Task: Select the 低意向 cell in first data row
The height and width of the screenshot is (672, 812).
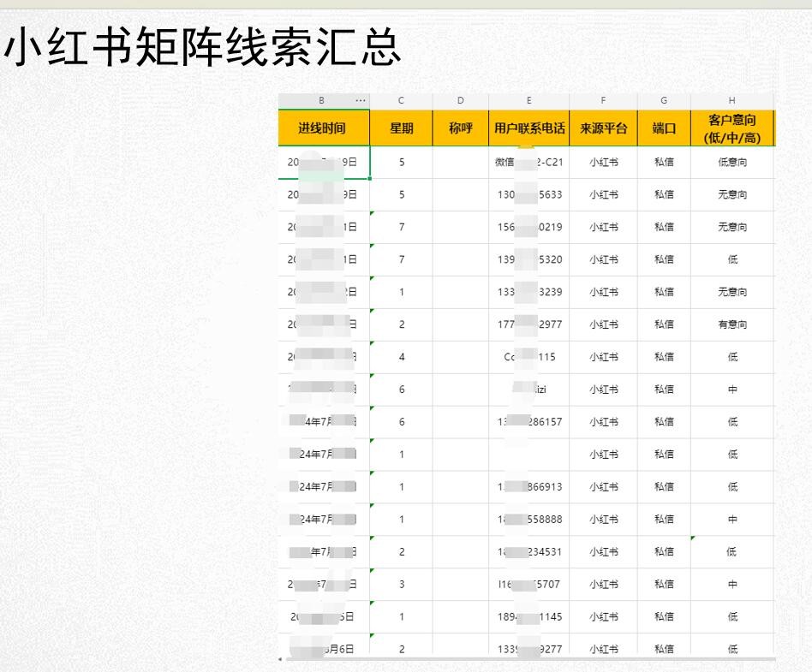Action: [731, 162]
